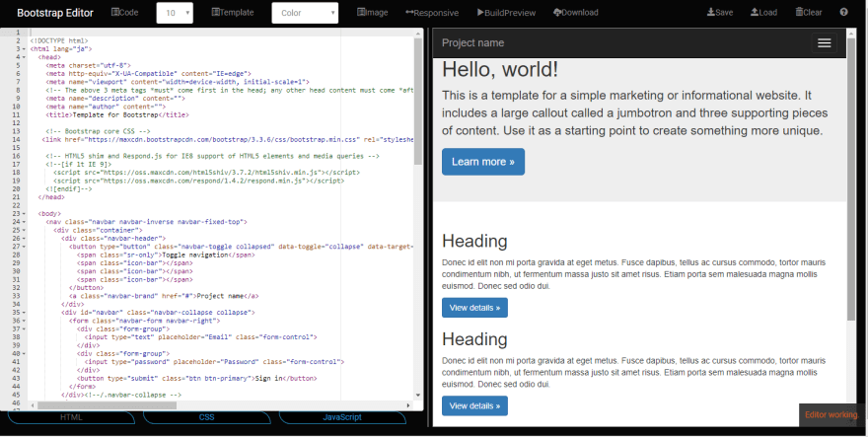Image resolution: width=868 pixels, height=437 pixels.
Task: Load a saved project
Action: [x=763, y=12]
